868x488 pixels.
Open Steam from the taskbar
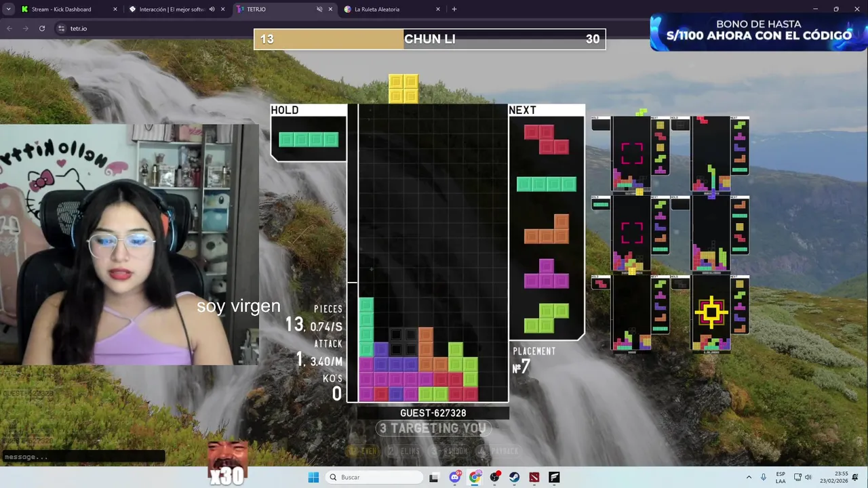coord(514,477)
